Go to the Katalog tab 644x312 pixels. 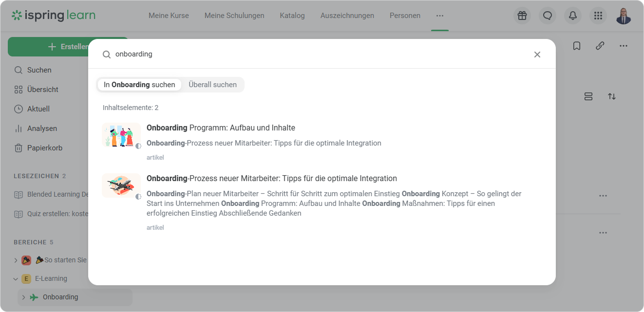point(292,16)
